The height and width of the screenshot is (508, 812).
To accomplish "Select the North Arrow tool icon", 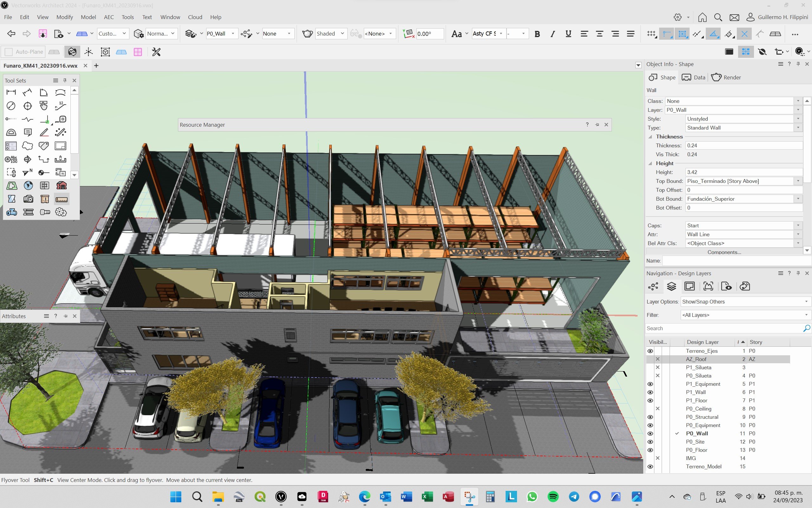I will click(x=28, y=173).
